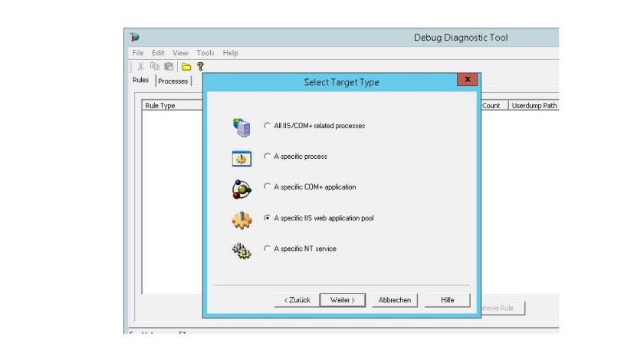Click the Hilfe button

click(448, 300)
